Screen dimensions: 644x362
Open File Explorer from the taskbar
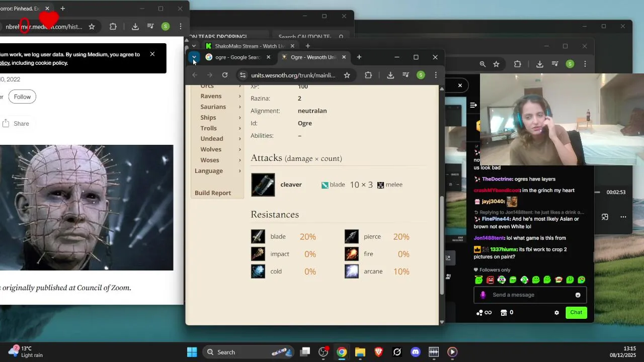pyautogui.click(x=360, y=352)
